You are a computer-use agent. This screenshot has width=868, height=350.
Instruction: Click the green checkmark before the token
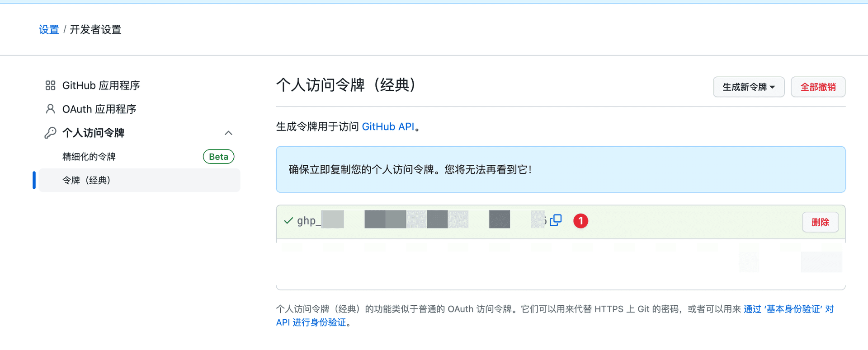(288, 221)
